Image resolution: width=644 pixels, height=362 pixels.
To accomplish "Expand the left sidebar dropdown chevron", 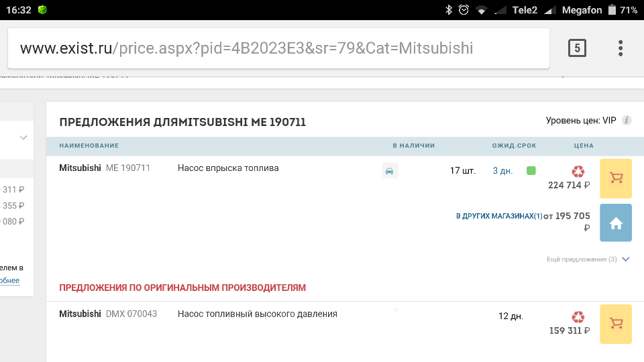I will point(23,137).
